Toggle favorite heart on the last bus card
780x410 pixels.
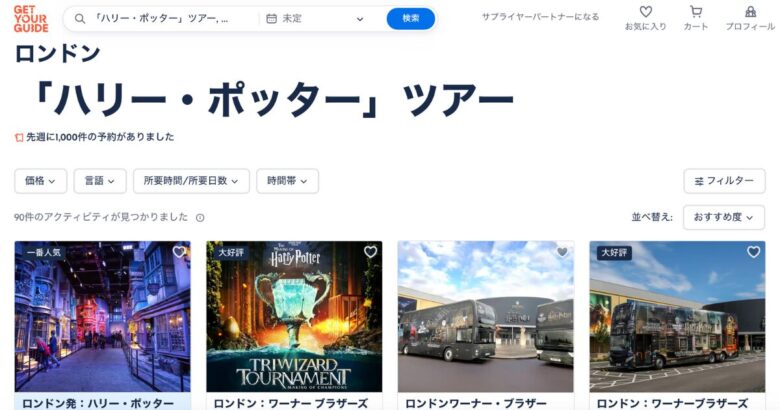754,252
